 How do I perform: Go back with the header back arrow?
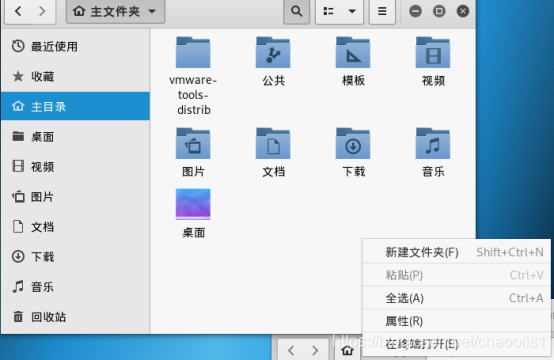point(18,11)
